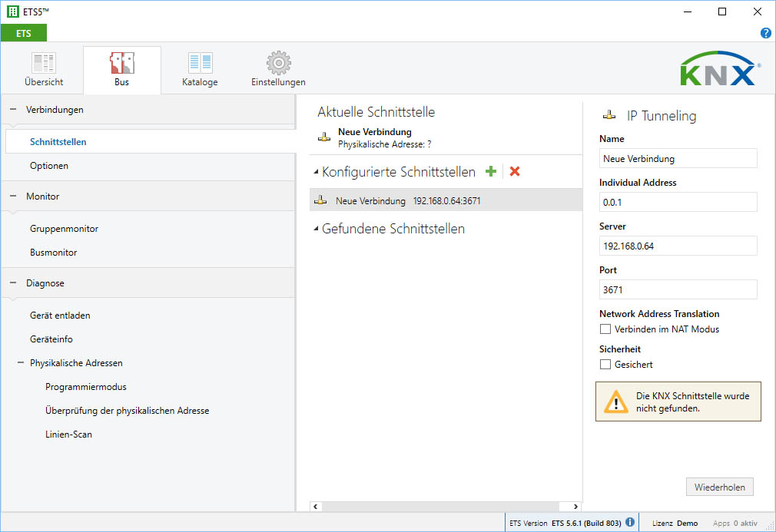The height and width of the screenshot is (532, 776).
Task: Click the Individual Address field
Action: click(678, 202)
